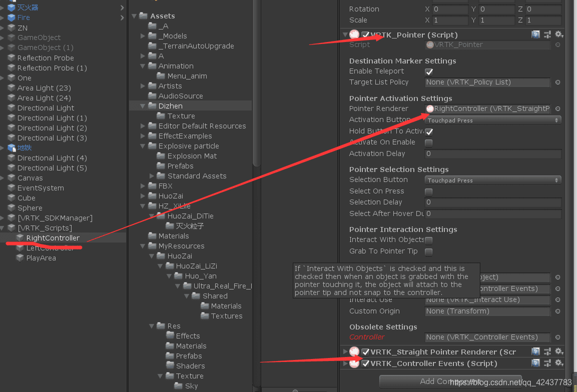The width and height of the screenshot is (577, 392).
Task: Open help icon for VRTK_Pointer component
Action: 535,34
